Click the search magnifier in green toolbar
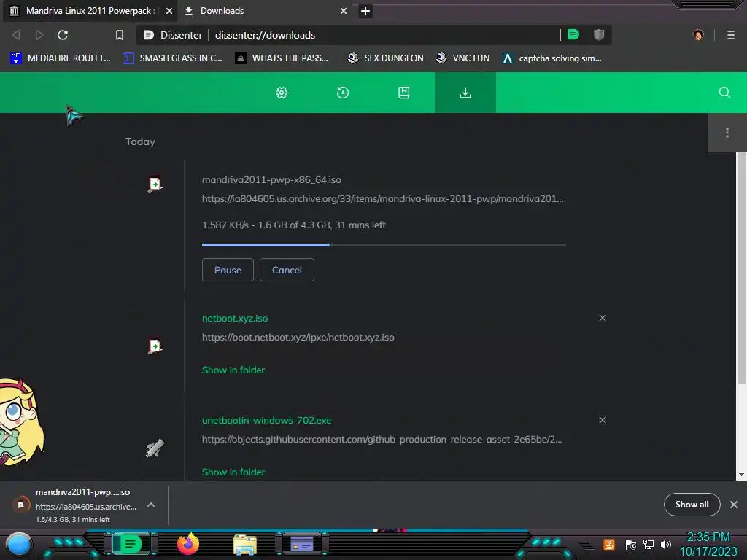The height and width of the screenshot is (560, 747). (724, 93)
